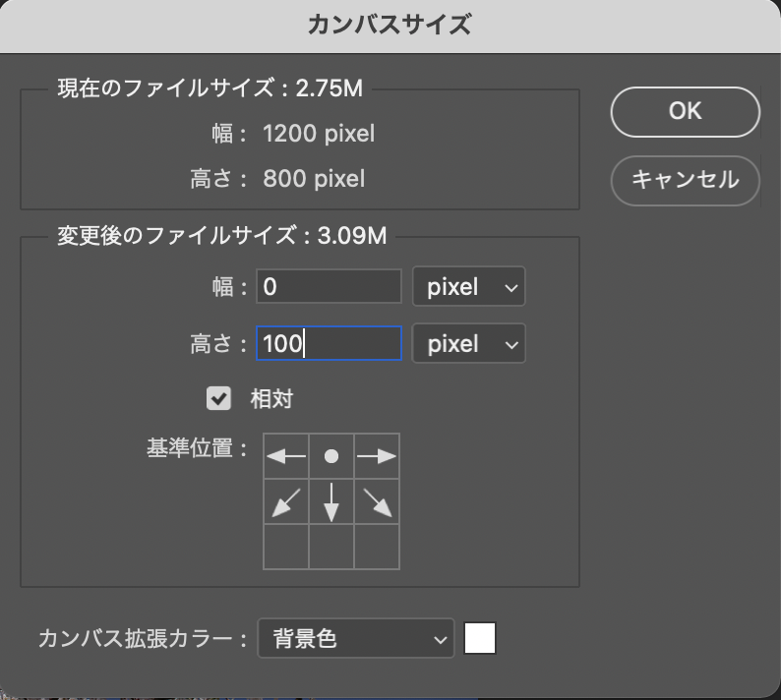Click the right arrow anchor cell
The width and height of the screenshot is (781, 700).
(377, 456)
